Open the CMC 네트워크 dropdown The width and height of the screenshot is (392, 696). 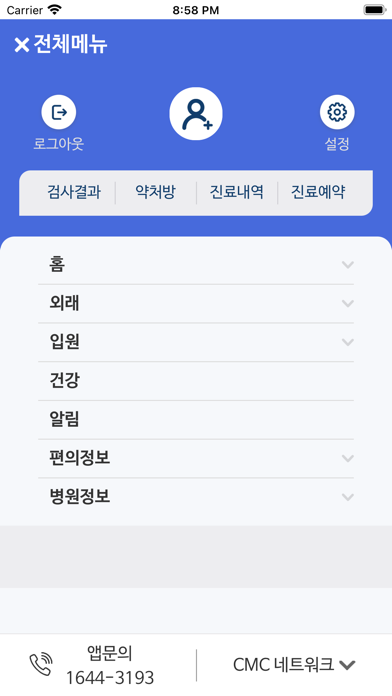tap(294, 664)
